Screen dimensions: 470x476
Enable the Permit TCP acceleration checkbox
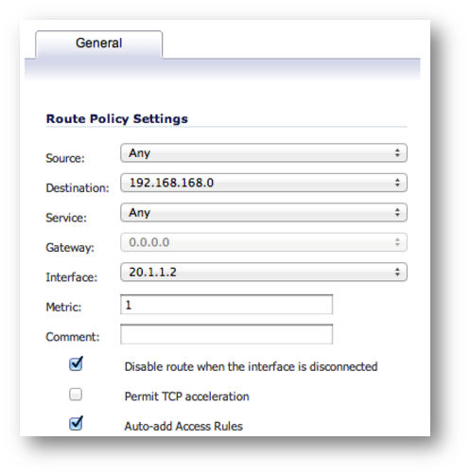[76, 395]
